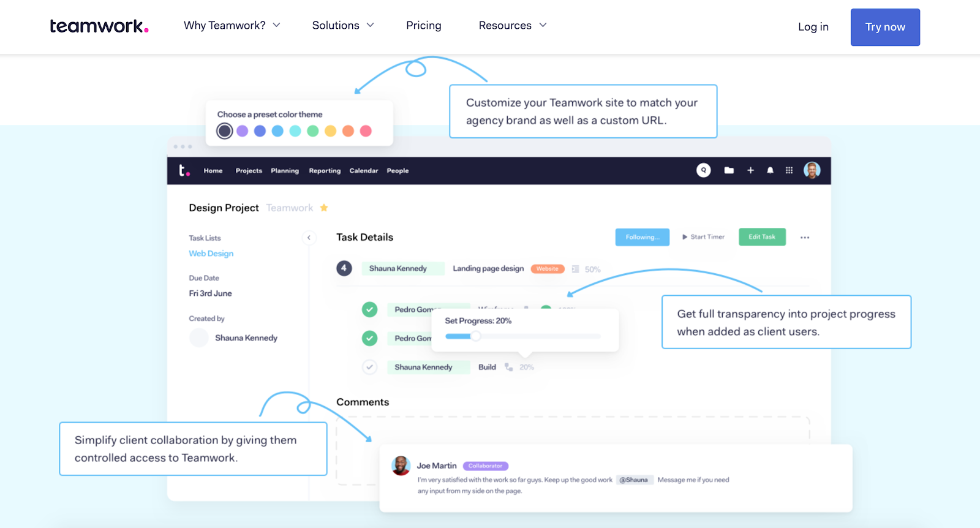Click the Website tag
This screenshot has height=528, width=980.
click(548, 269)
